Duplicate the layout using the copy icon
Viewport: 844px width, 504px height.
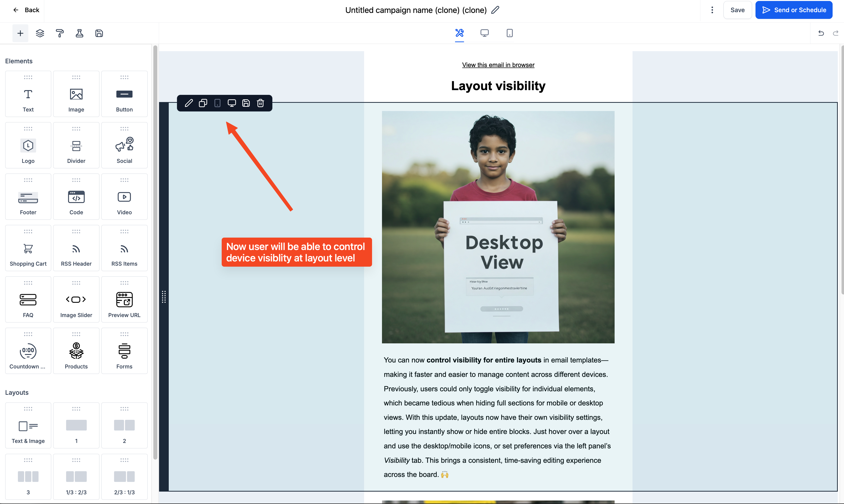(203, 103)
